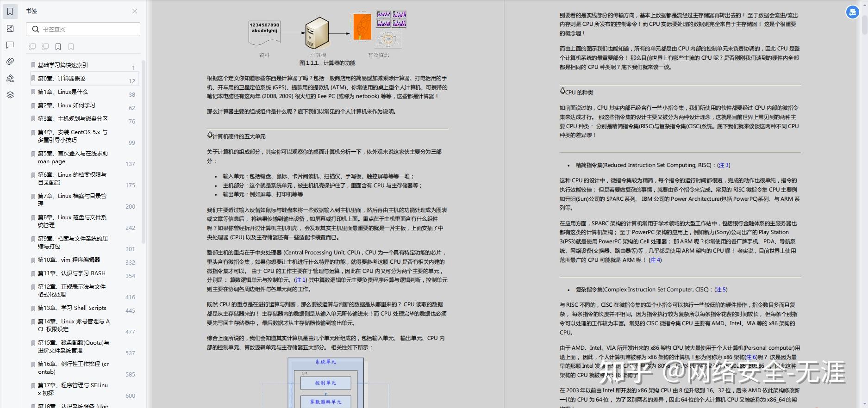Delete bookmark icon with minus
This screenshot has height=408, width=868.
click(71, 47)
